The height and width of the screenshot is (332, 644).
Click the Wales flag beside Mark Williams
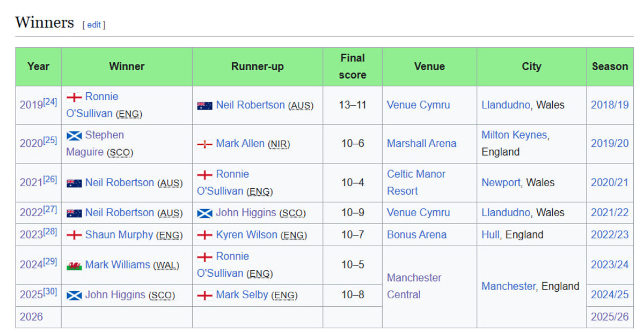tap(74, 265)
